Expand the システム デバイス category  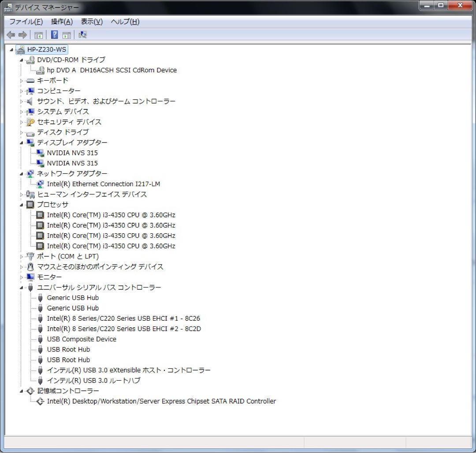pyautogui.click(x=22, y=112)
